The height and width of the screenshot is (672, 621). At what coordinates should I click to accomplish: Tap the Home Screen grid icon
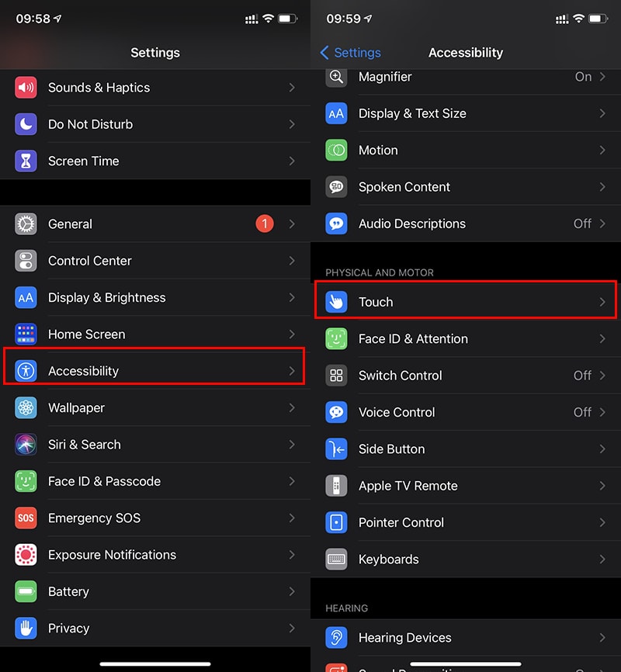[26, 334]
